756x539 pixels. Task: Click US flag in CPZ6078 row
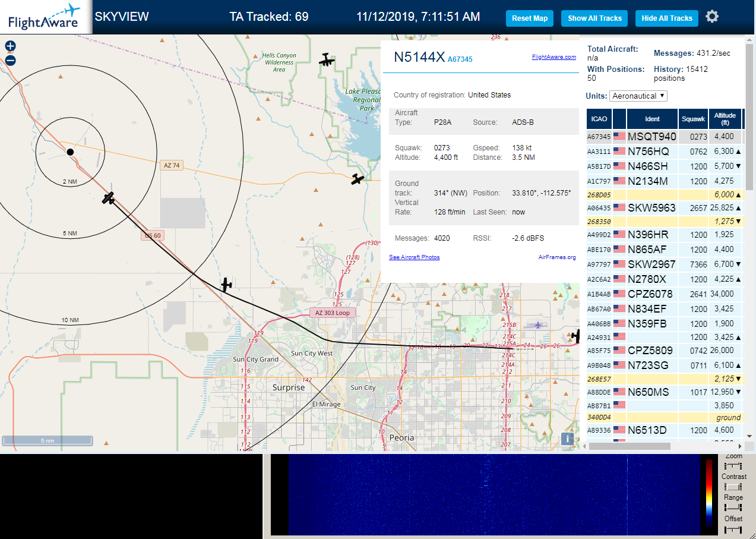click(619, 294)
